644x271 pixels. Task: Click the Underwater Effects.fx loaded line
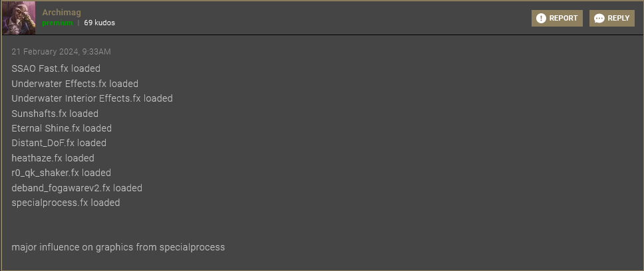[x=75, y=84]
